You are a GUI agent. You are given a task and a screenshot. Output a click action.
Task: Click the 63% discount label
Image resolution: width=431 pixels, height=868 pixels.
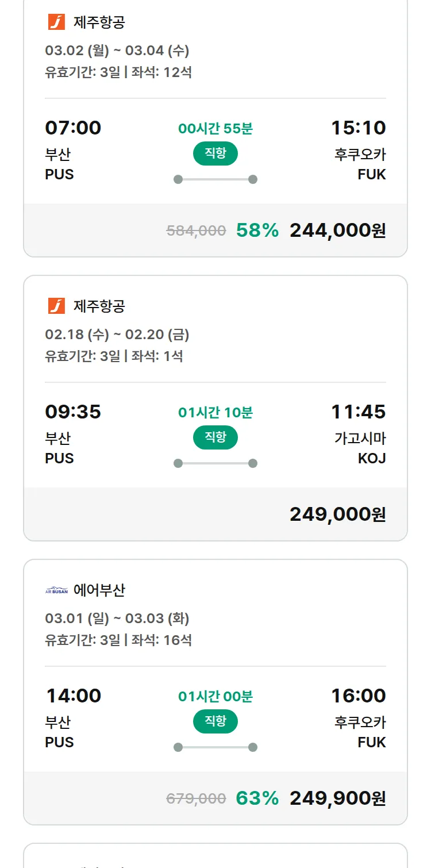pos(257,798)
